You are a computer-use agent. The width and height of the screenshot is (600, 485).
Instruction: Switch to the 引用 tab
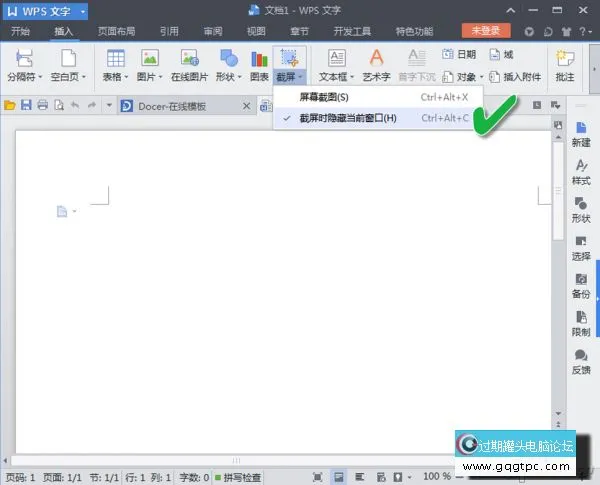pos(169,31)
